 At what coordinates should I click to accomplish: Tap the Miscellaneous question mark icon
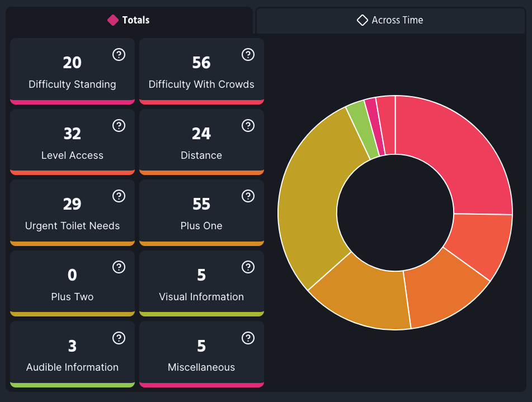248,338
